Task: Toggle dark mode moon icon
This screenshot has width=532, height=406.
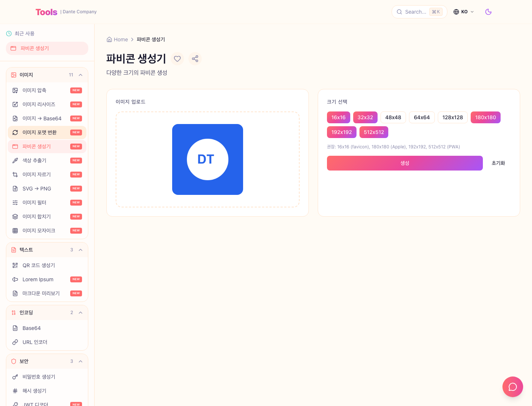Action: [x=488, y=12]
